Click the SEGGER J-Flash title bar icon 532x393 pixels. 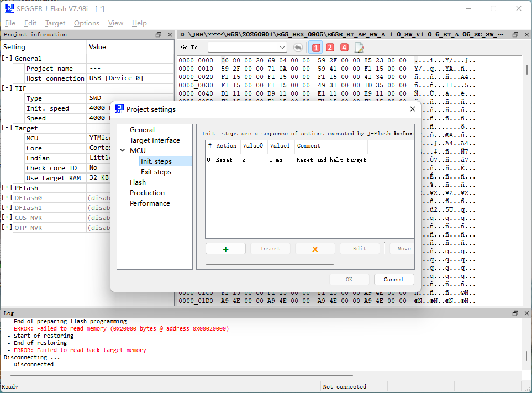click(x=9, y=8)
